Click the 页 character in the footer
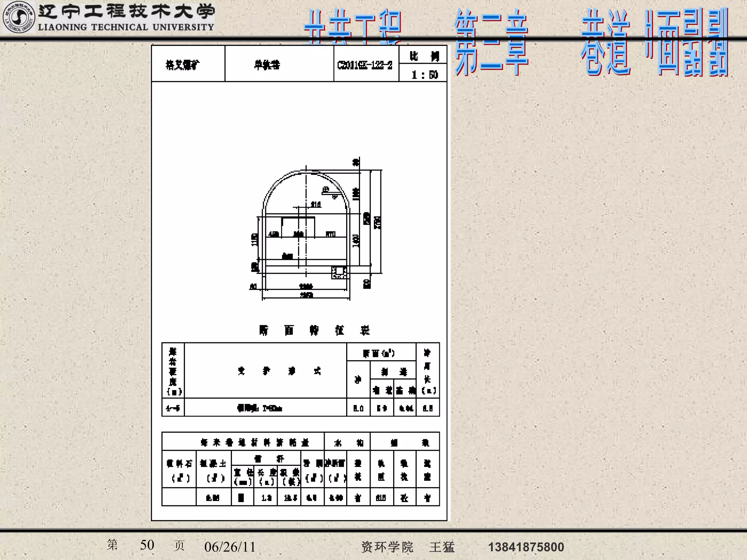The height and width of the screenshot is (560, 747). click(179, 546)
